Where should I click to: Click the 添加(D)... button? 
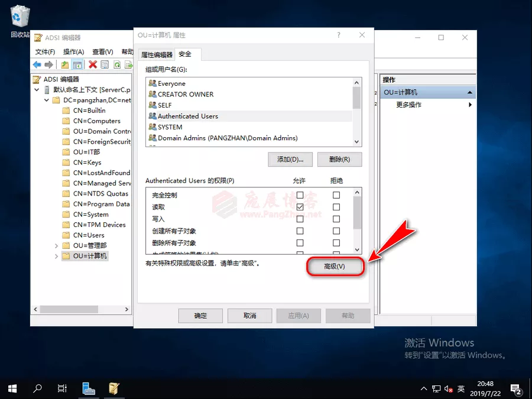click(x=290, y=160)
